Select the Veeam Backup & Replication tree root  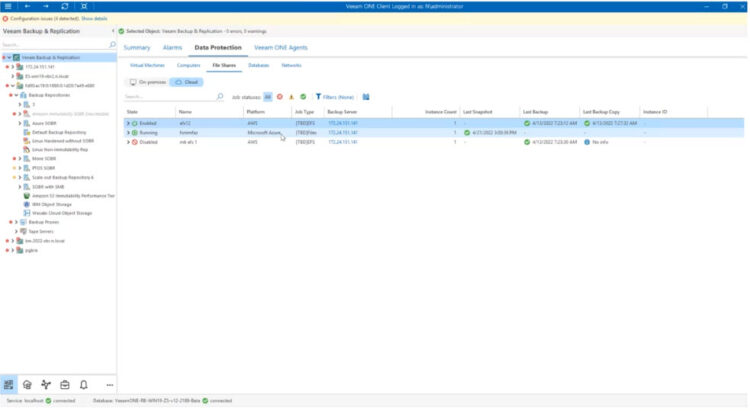pyautogui.click(x=51, y=57)
